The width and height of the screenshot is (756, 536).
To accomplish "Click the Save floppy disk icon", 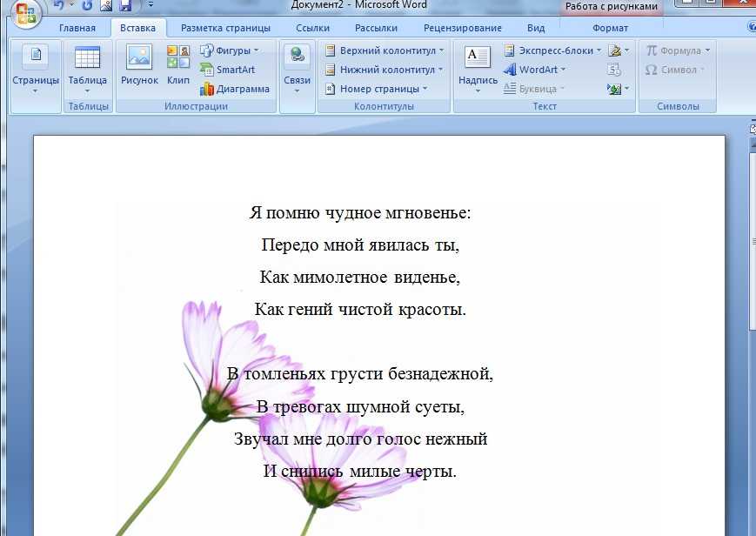I will (x=125, y=5).
